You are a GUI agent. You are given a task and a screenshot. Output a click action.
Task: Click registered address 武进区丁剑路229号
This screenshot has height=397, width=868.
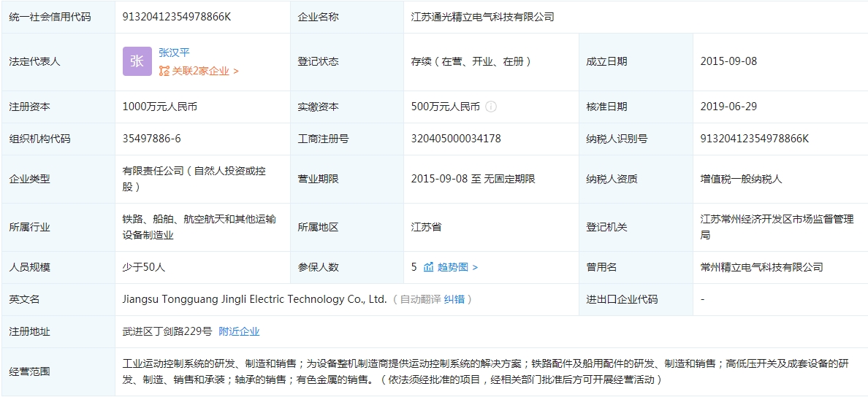167,331
